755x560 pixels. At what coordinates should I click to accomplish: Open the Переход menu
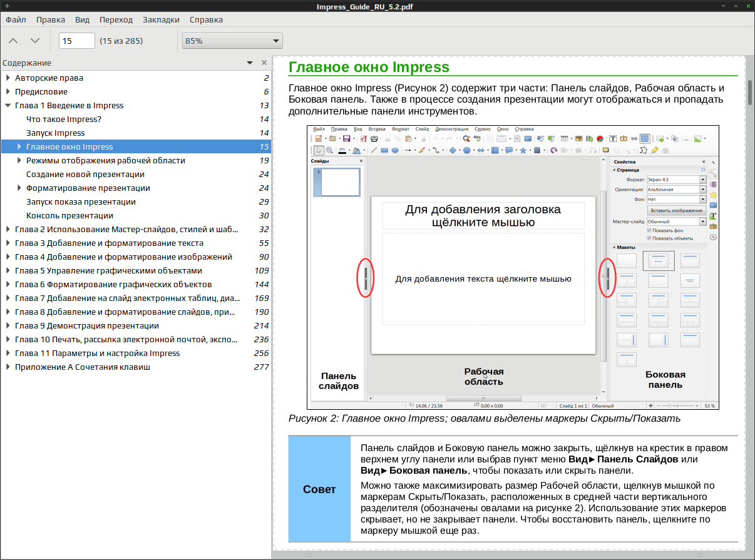pyautogui.click(x=116, y=19)
